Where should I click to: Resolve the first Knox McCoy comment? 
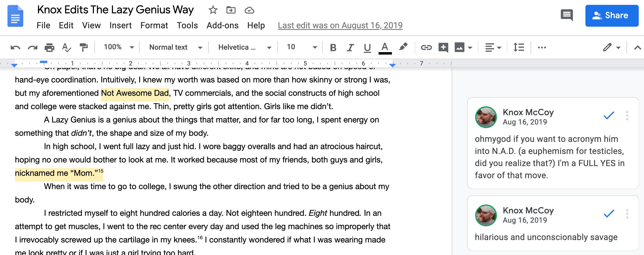point(608,115)
